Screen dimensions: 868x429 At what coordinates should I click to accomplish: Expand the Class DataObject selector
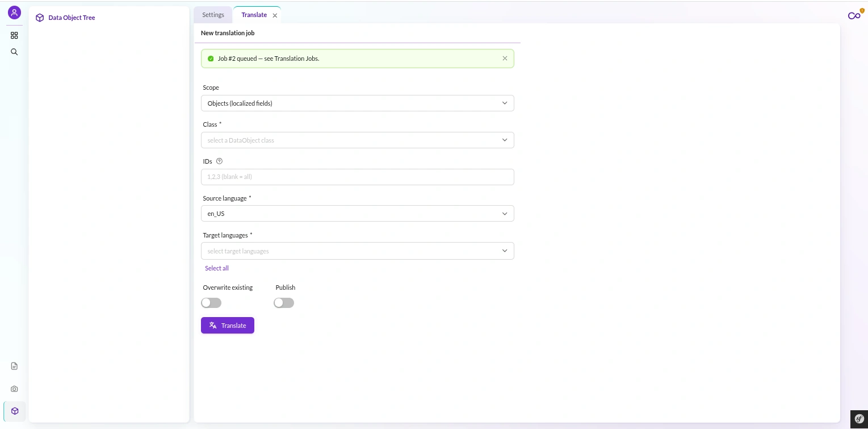point(358,140)
